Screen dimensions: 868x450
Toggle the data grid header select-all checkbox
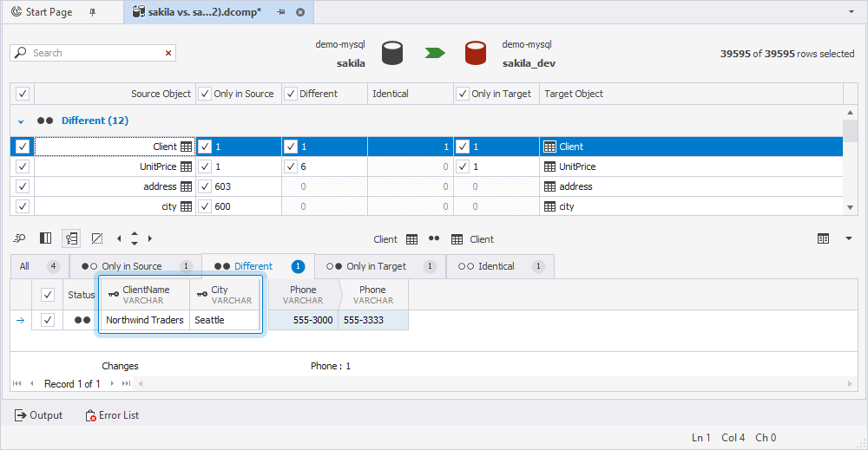click(48, 295)
